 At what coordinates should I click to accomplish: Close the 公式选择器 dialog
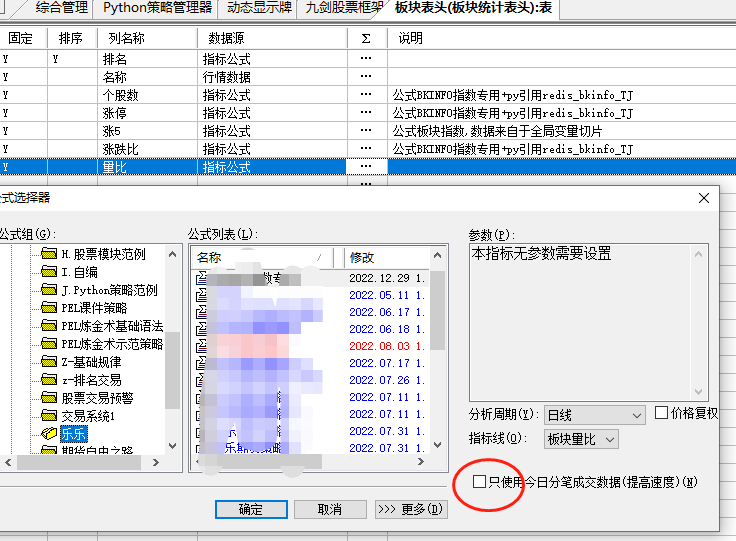(704, 198)
